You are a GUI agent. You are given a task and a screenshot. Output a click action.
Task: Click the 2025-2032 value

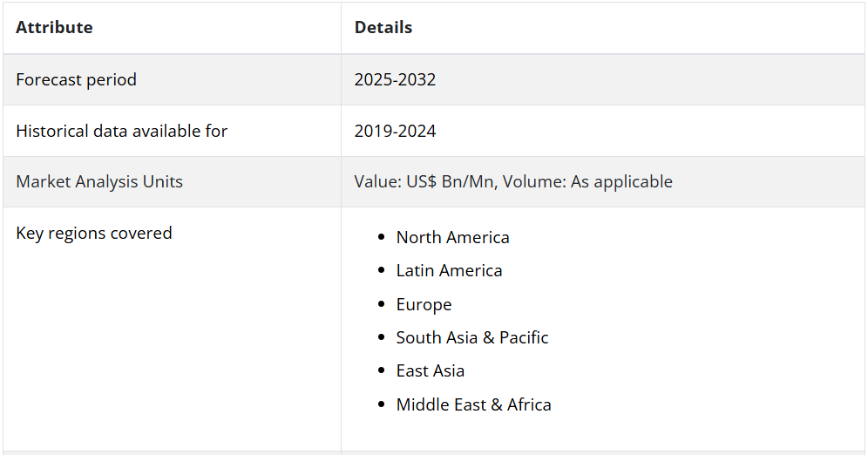tap(395, 79)
